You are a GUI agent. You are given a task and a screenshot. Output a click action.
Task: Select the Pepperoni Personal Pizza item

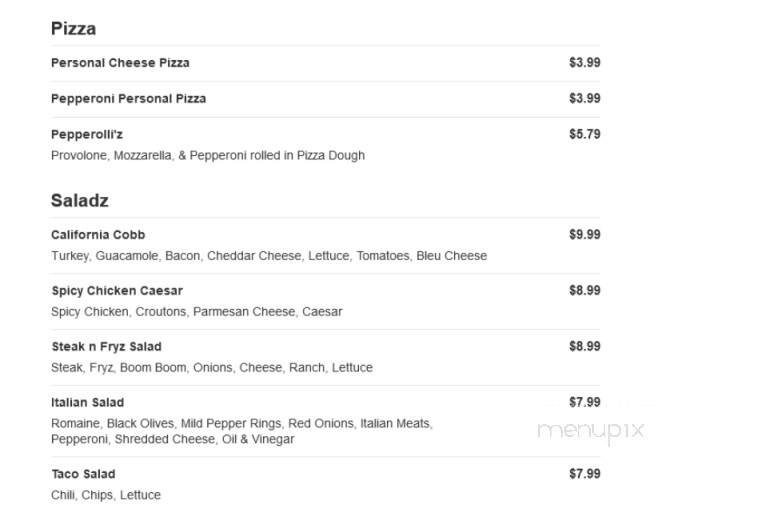129,99
